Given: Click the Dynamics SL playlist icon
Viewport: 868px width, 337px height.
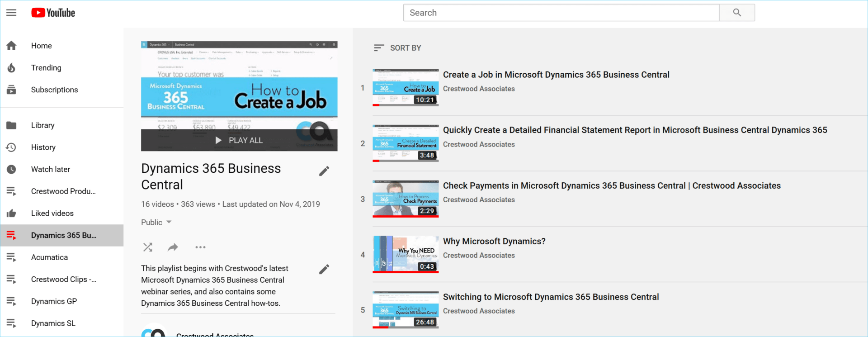Looking at the screenshot, I should click(x=11, y=323).
